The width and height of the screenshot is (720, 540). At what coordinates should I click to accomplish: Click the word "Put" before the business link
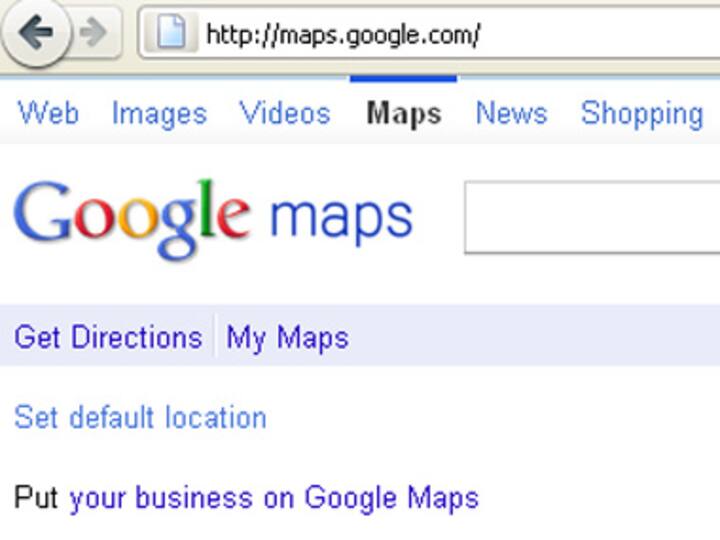pos(36,497)
